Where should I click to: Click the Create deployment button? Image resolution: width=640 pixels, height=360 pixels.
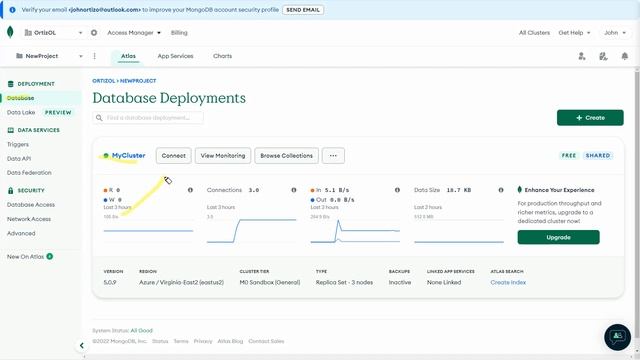click(x=590, y=118)
